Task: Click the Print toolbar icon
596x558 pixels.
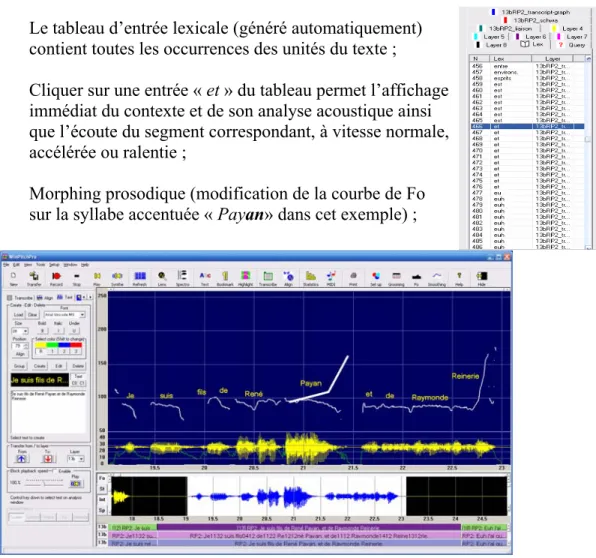Action: click(353, 278)
